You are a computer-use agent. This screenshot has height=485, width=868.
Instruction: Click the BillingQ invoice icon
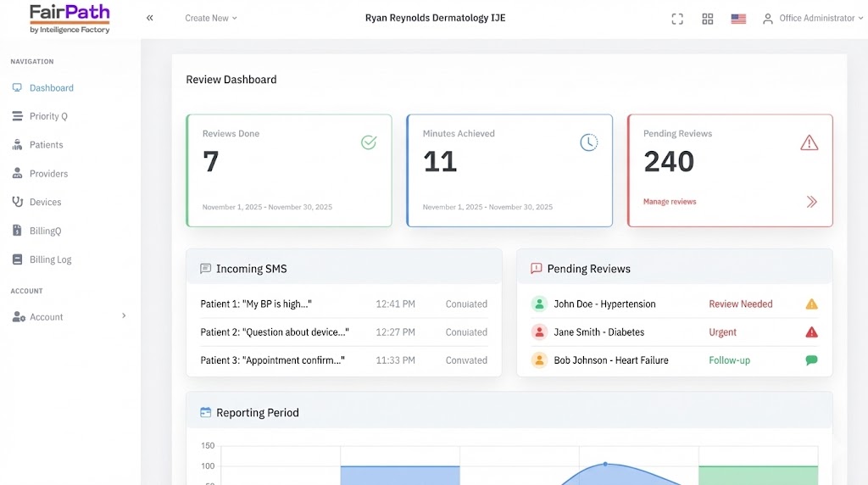click(x=17, y=231)
